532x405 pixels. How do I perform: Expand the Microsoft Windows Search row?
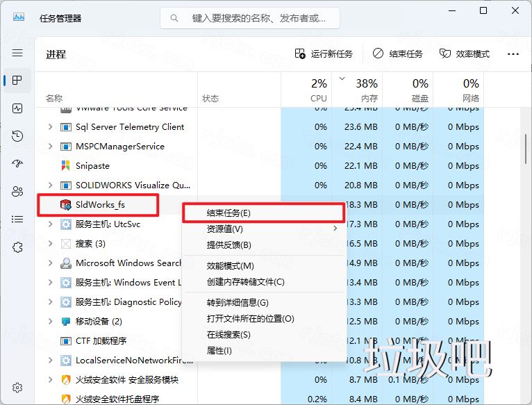50,263
